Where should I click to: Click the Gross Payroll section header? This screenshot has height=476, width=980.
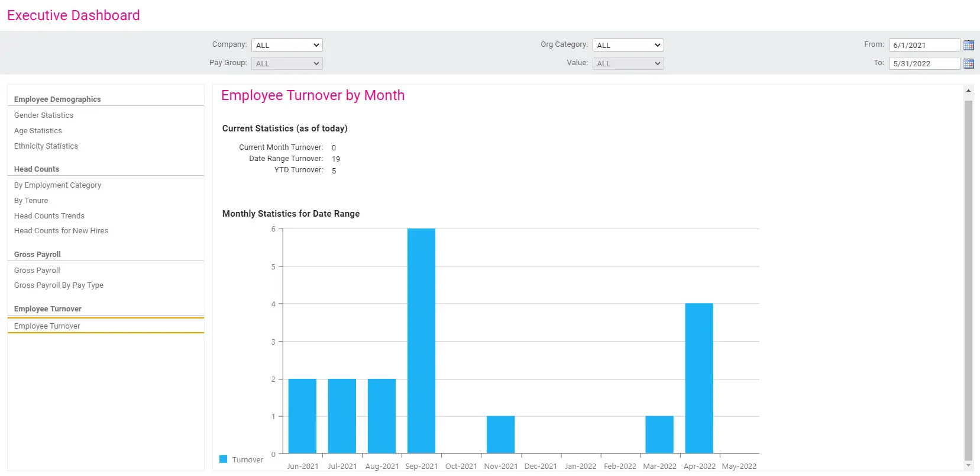(x=37, y=255)
